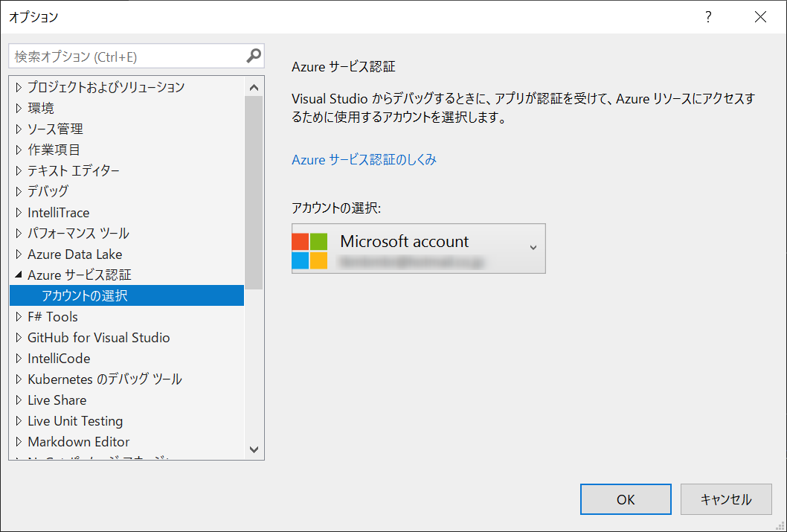Expand the Live Unit Testing node arrow
This screenshot has width=787, height=532.
point(19,420)
